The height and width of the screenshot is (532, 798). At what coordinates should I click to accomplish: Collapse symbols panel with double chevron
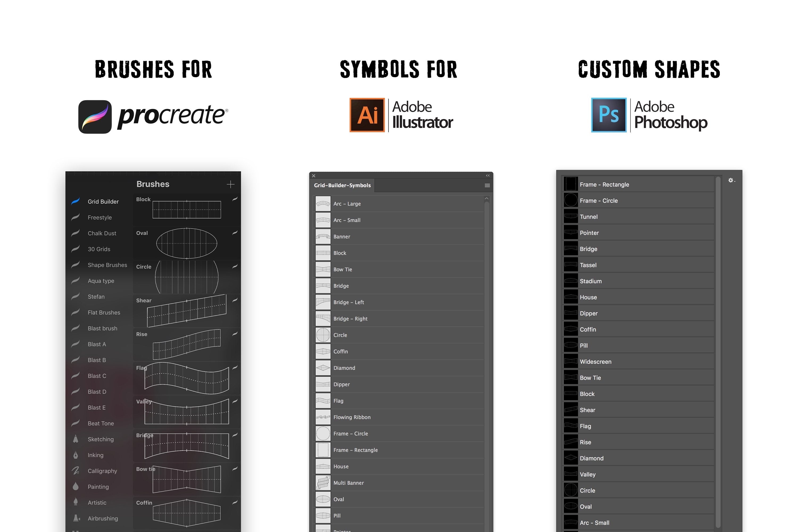click(488, 176)
